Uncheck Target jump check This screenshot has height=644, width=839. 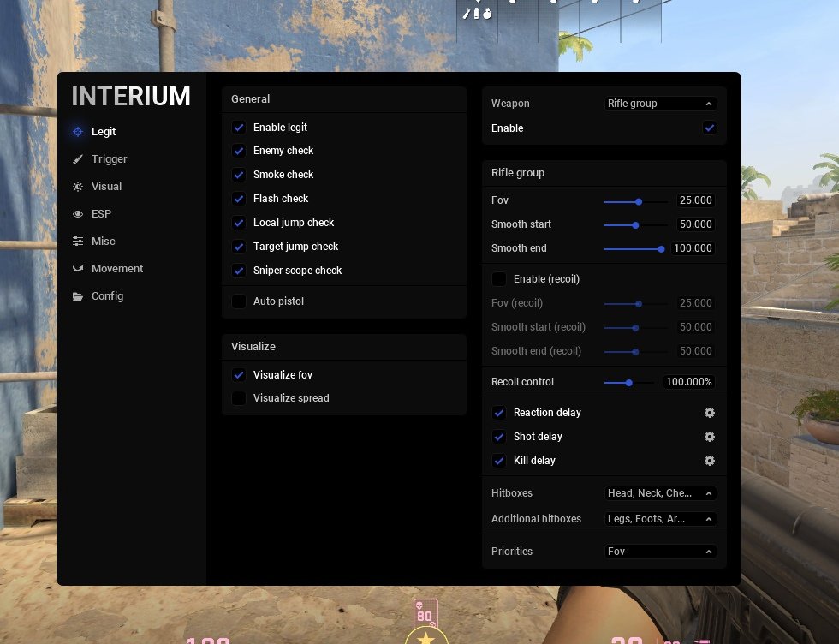coord(239,247)
